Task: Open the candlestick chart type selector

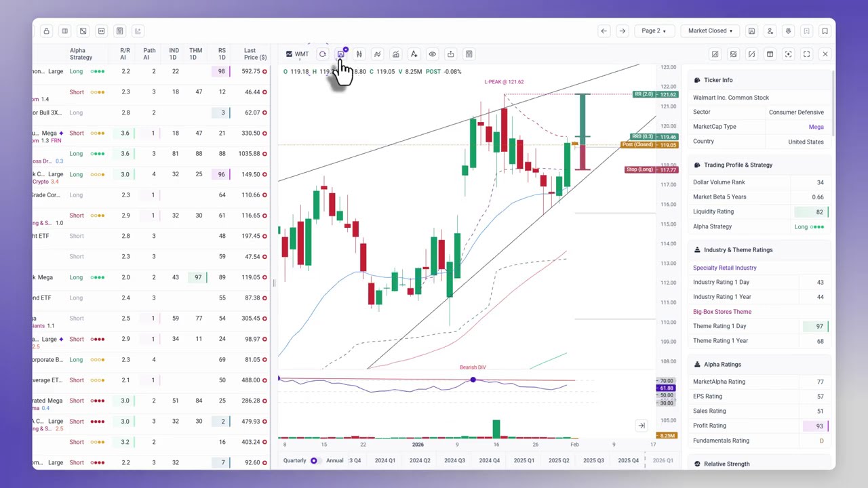Action: point(359,54)
